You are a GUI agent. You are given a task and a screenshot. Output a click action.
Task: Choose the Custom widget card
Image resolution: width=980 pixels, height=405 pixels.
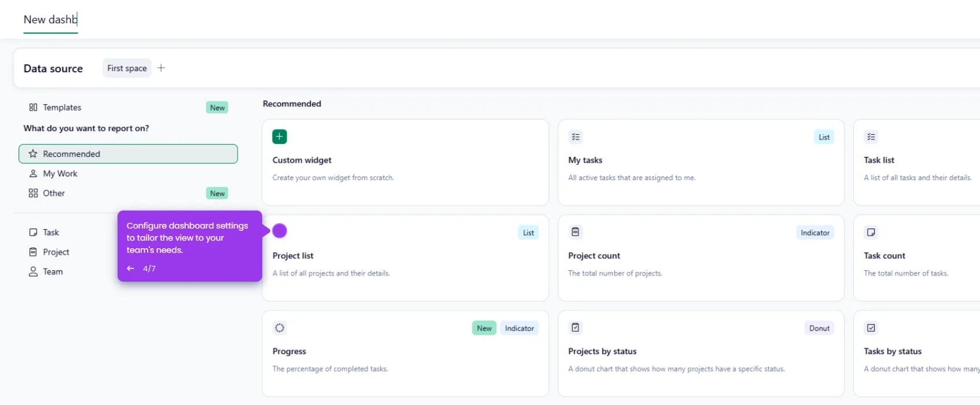tap(405, 163)
